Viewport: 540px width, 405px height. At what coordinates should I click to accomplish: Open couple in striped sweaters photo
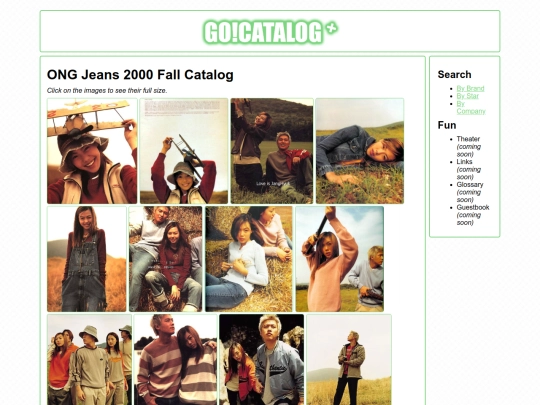click(176, 360)
